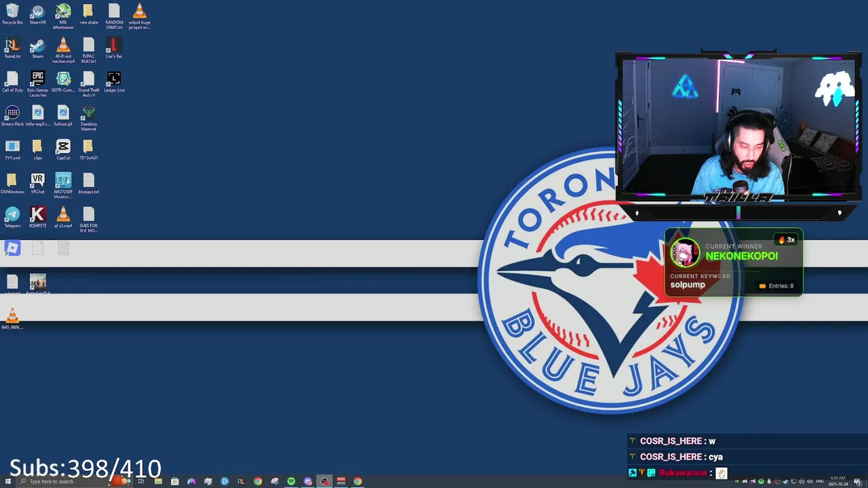The height and width of the screenshot is (488, 868).
Task: Click the 'Entries: 8' counter
Action: pos(776,286)
